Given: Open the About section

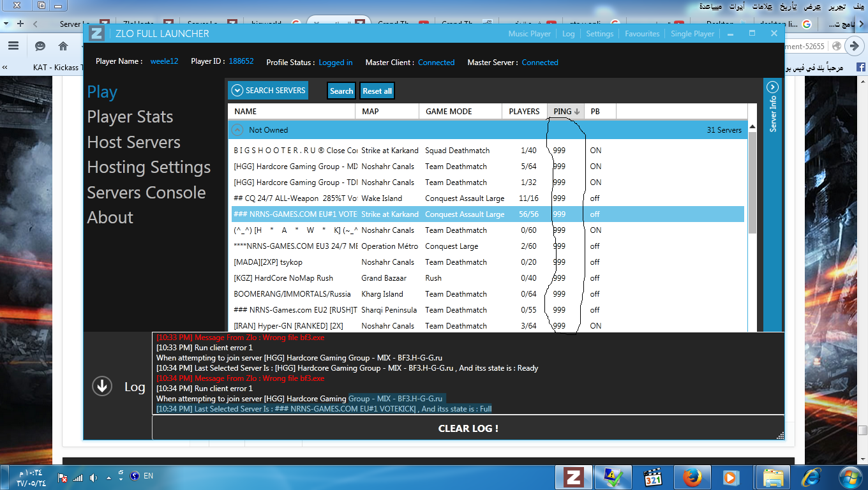Looking at the screenshot, I should [x=110, y=218].
